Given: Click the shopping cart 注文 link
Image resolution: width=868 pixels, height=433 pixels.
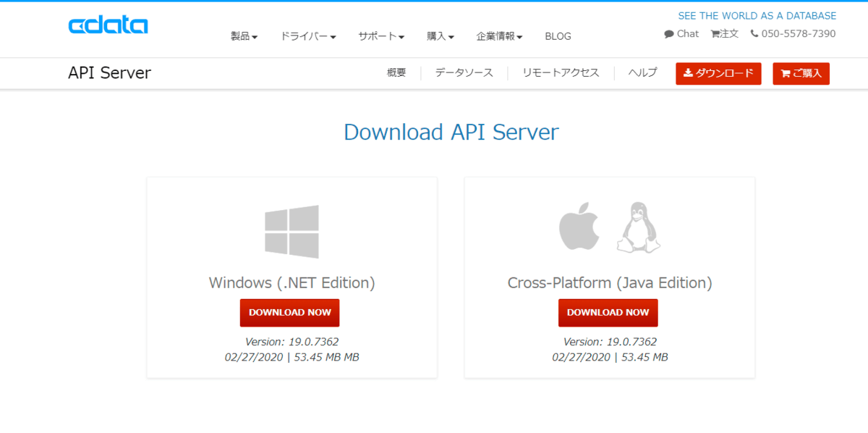Looking at the screenshot, I should (x=725, y=33).
